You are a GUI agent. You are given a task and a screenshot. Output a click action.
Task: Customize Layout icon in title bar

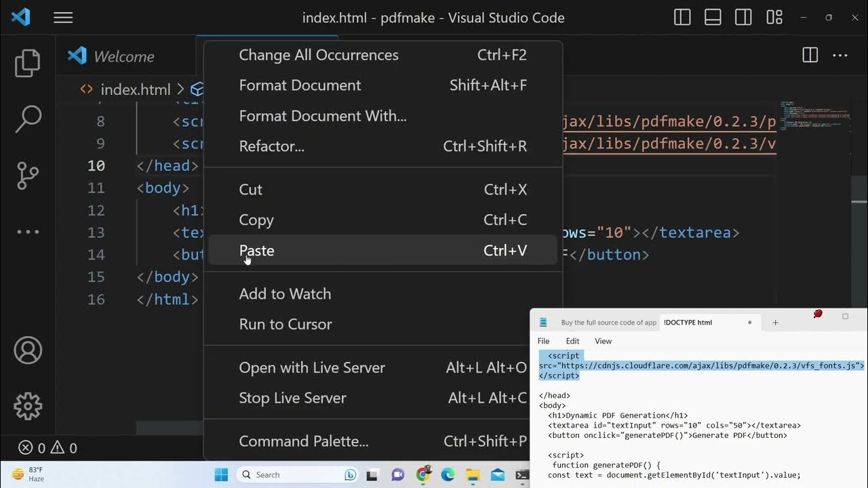click(774, 18)
